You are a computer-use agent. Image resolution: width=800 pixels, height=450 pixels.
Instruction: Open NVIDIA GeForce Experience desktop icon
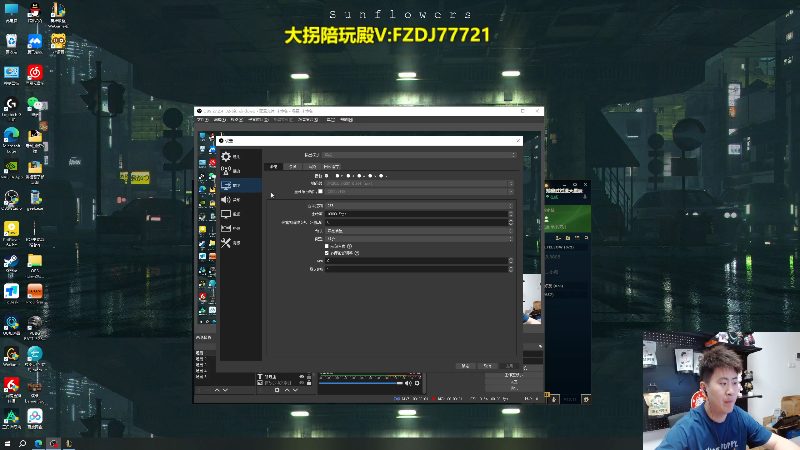coord(11,170)
